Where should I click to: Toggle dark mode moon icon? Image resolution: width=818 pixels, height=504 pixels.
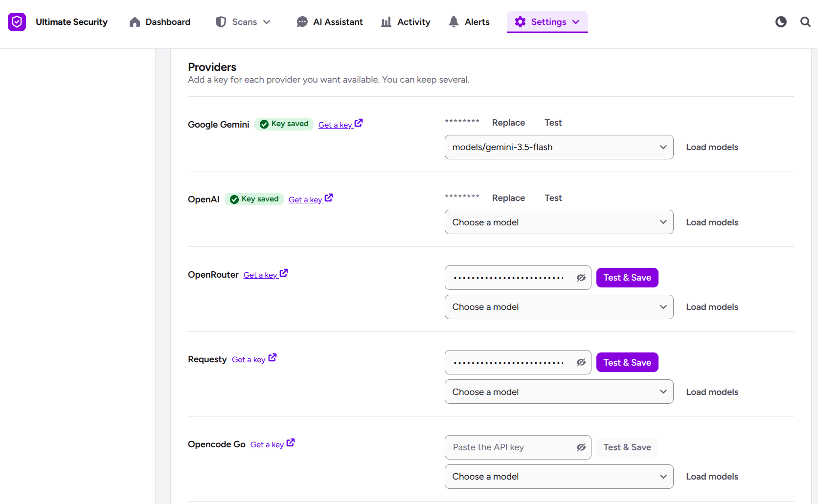coord(781,22)
